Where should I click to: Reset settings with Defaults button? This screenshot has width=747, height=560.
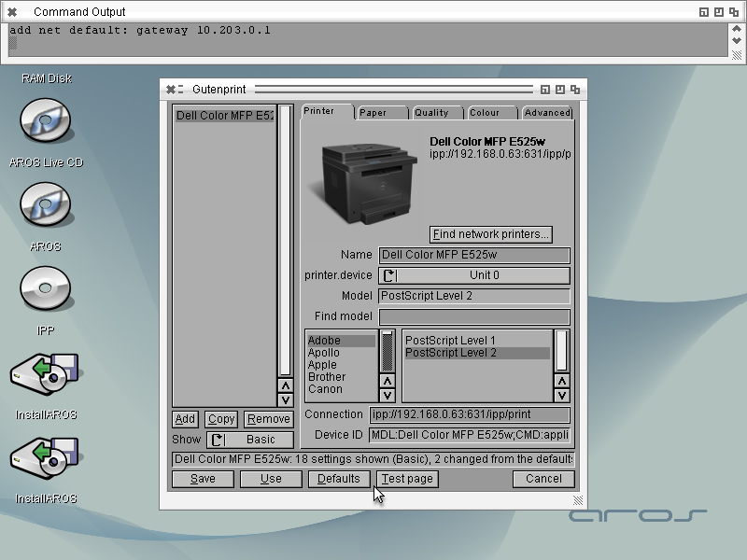click(339, 479)
